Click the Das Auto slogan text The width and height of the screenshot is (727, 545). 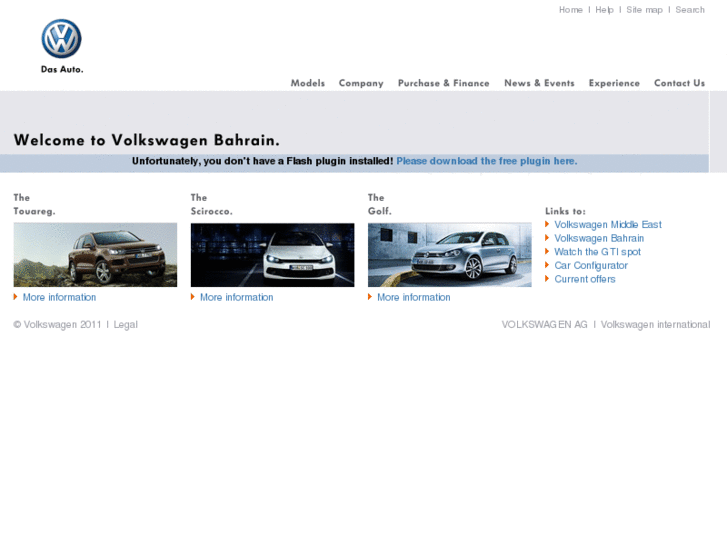point(62,70)
